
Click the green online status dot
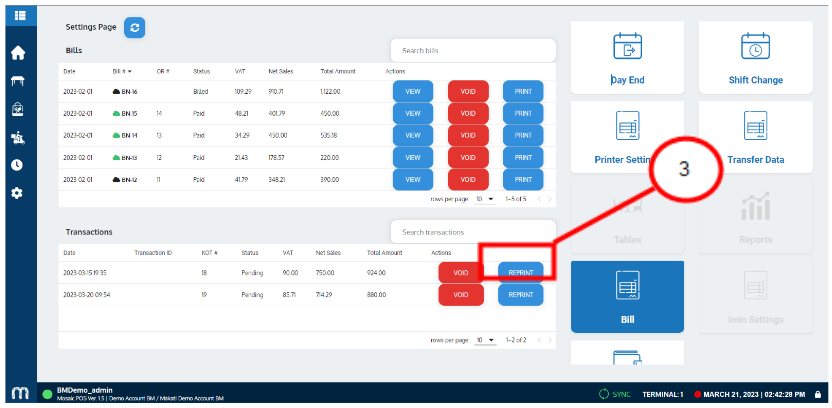(x=47, y=394)
